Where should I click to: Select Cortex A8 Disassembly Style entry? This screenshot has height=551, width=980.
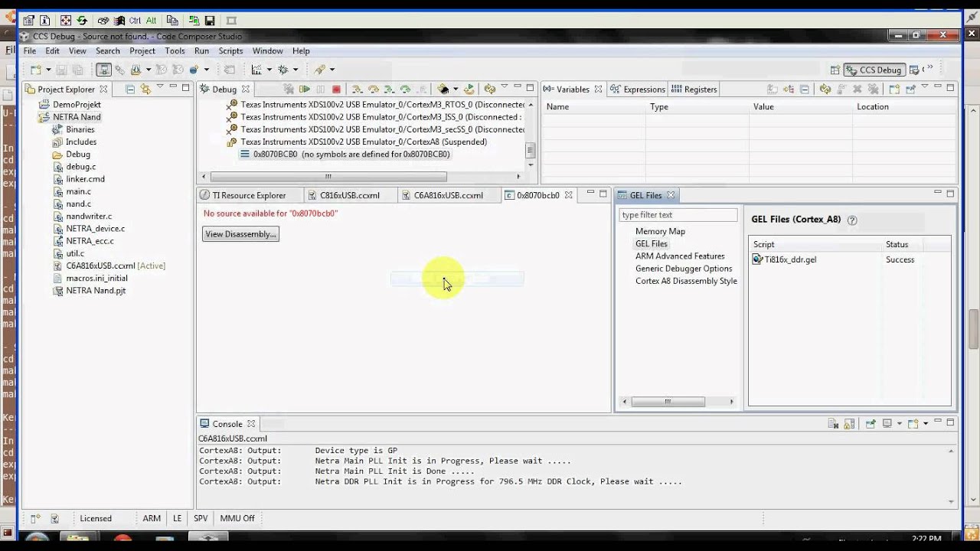tap(686, 281)
